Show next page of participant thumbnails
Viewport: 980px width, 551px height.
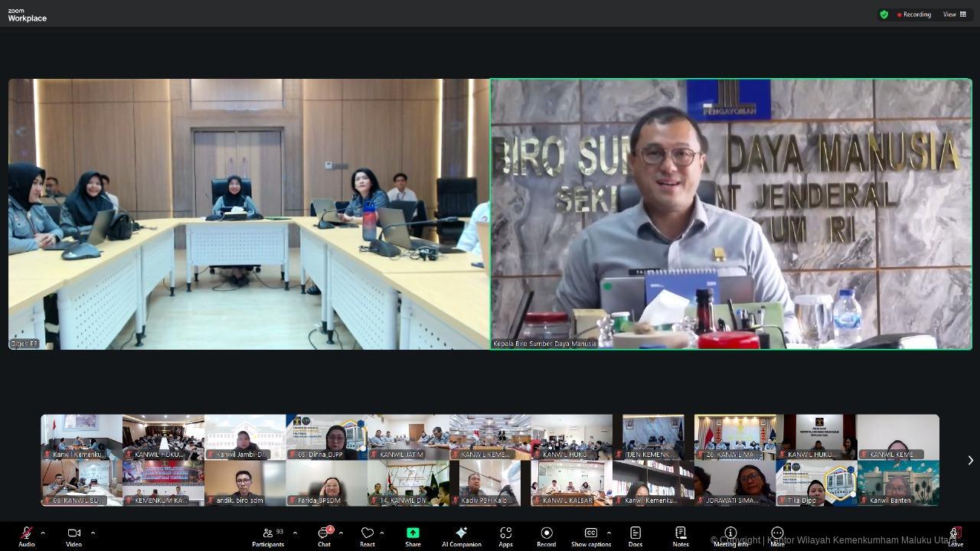(x=970, y=460)
